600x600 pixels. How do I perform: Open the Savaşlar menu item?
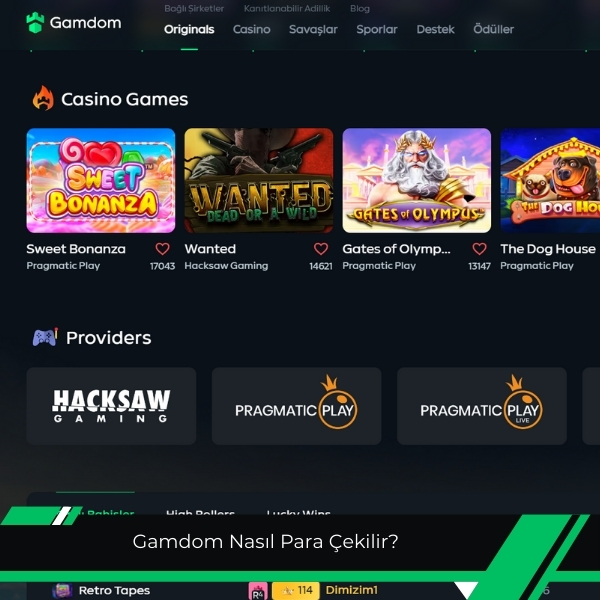pyautogui.click(x=313, y=29)
